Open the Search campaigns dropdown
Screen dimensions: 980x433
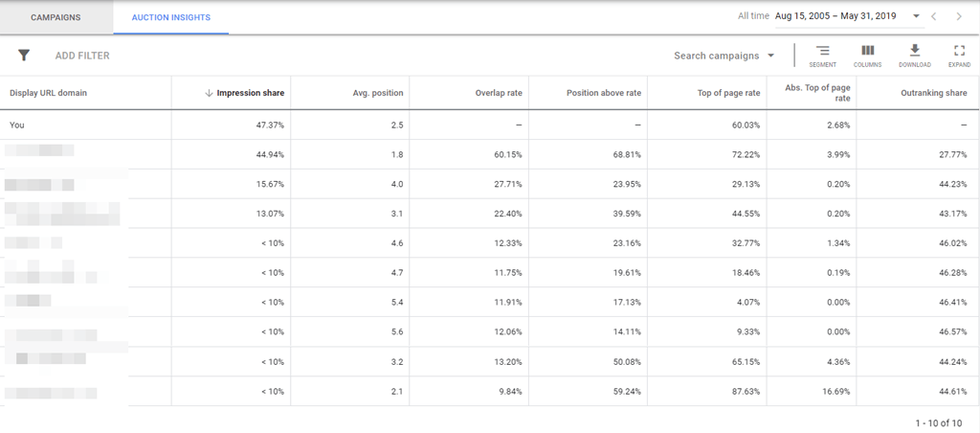tap(724, 56)
